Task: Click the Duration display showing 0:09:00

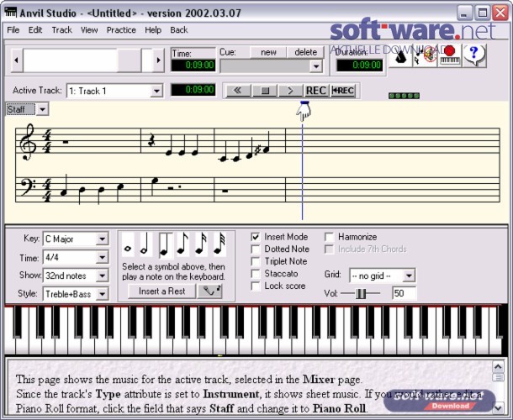Action: [x=359, y=65]
